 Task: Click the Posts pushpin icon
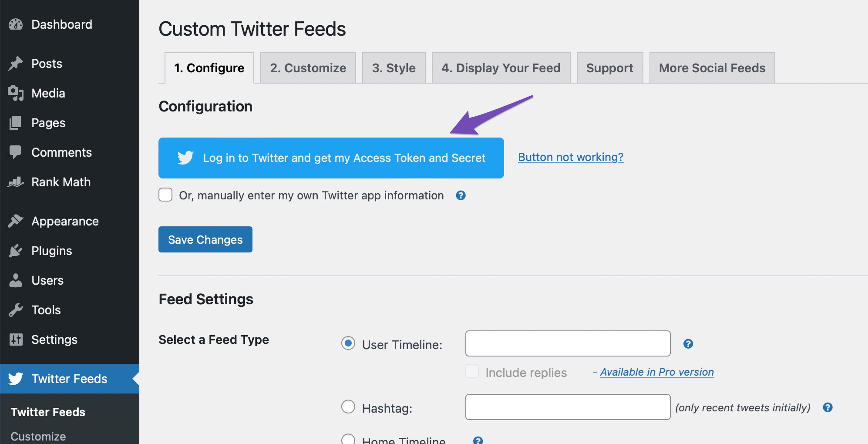16,64
